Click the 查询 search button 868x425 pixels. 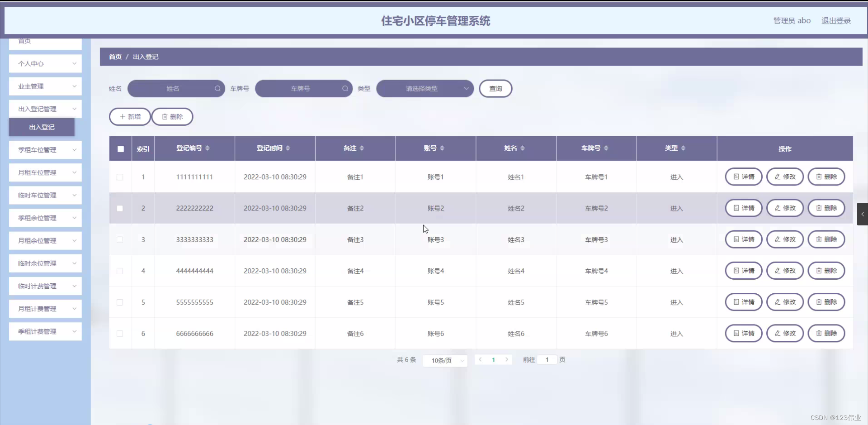495,88
